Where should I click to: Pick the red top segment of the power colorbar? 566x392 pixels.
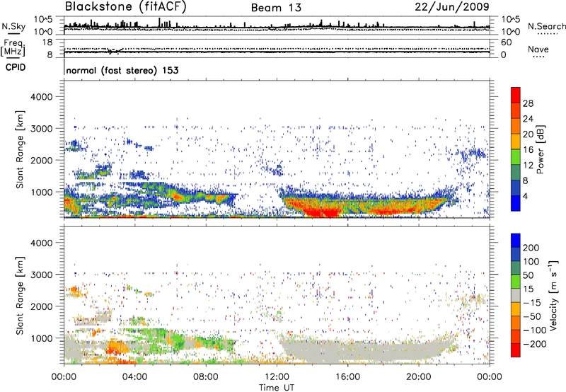pyautogui.click(x=516, y=96)
